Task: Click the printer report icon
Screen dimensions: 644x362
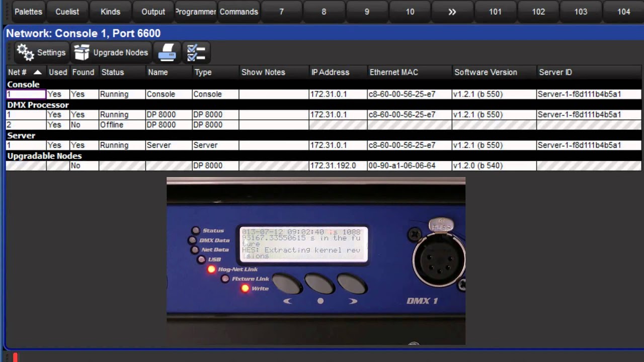Action: pyautogui.click(x=167, y=52)
